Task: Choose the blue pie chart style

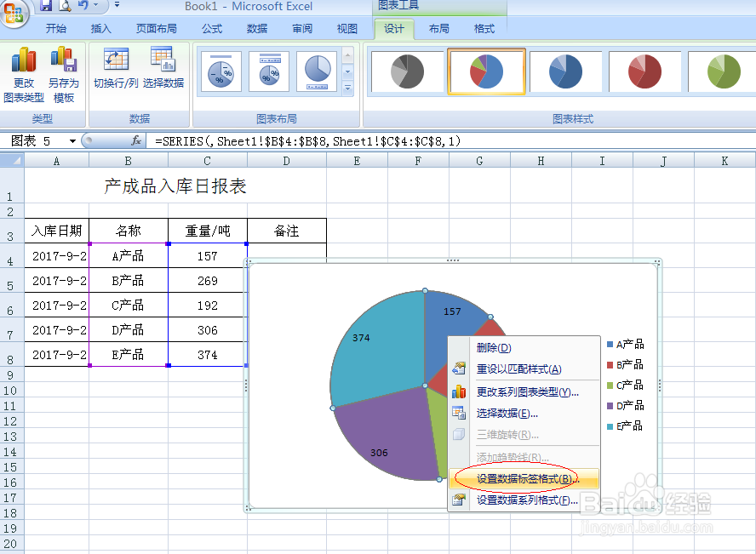Action: click(565, 71)
